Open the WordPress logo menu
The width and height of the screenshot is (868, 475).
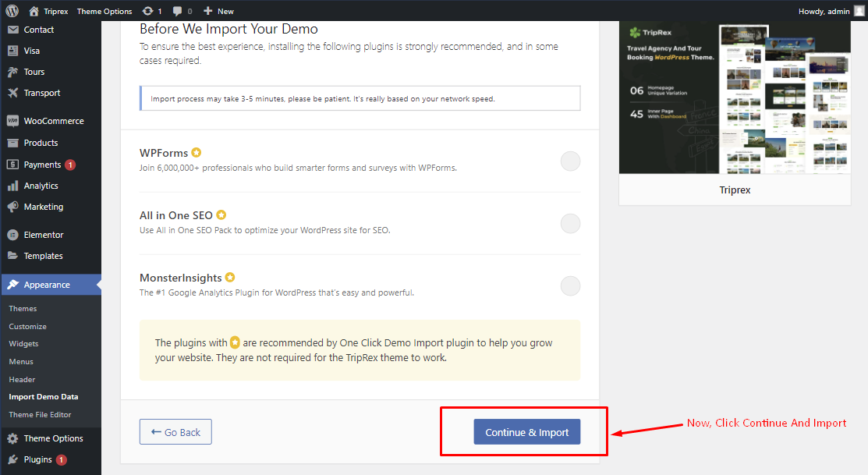click(12, 10)
